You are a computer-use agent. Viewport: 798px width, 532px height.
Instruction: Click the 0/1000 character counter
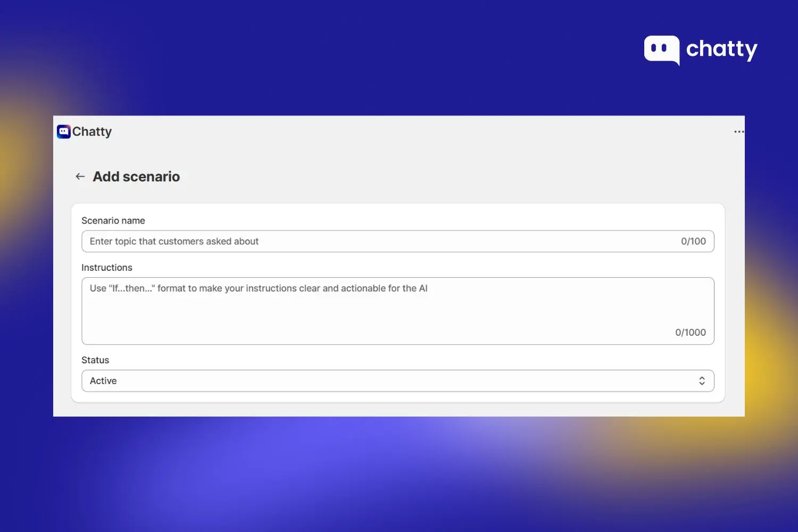(x=691, y=332)
